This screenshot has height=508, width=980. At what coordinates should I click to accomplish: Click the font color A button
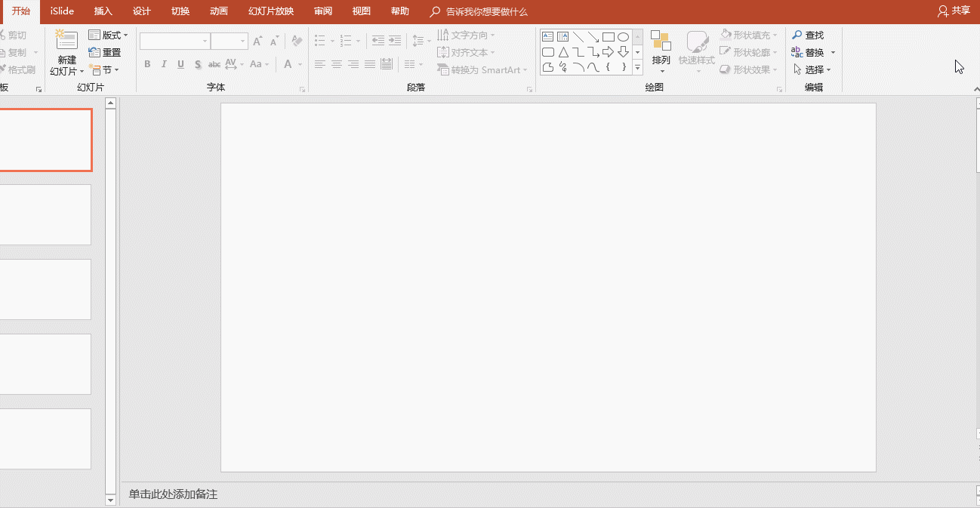[288, 64]
